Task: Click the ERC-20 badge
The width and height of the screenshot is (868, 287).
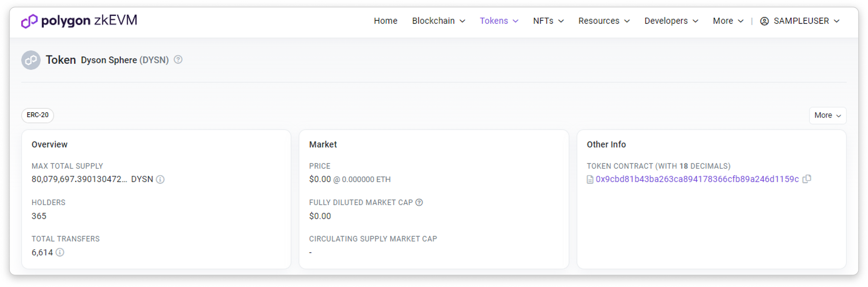Action: 38,115
